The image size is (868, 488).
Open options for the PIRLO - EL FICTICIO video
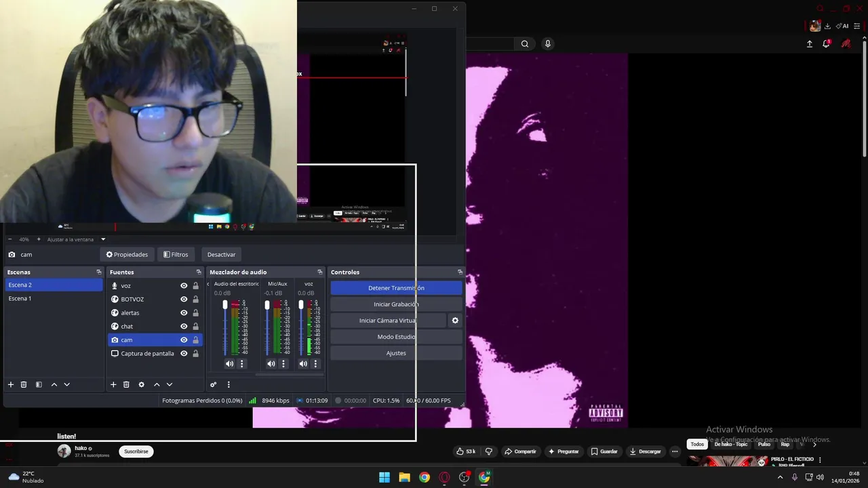click(820, 460)
